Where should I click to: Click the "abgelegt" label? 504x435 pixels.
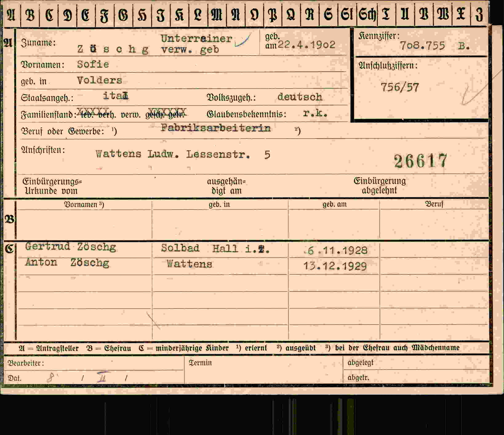[x=360, y=362]
